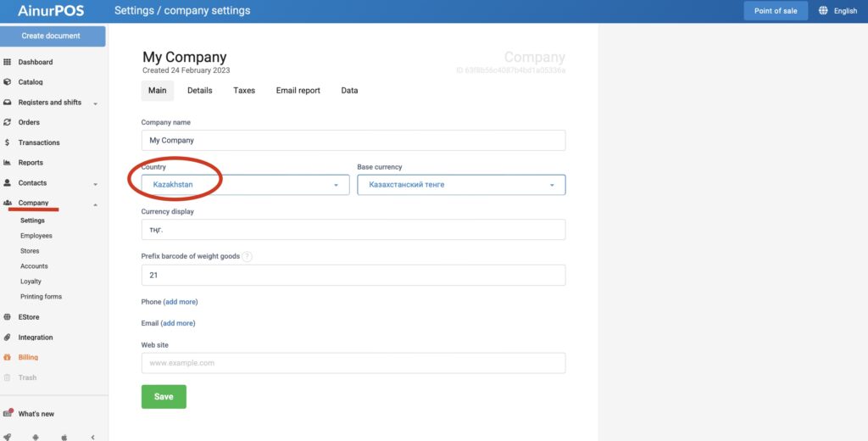The width and height of the screenshot is (868, 441).
Task: Open the Country dropdown showing Kazakhstan
Action: [245, 185]
